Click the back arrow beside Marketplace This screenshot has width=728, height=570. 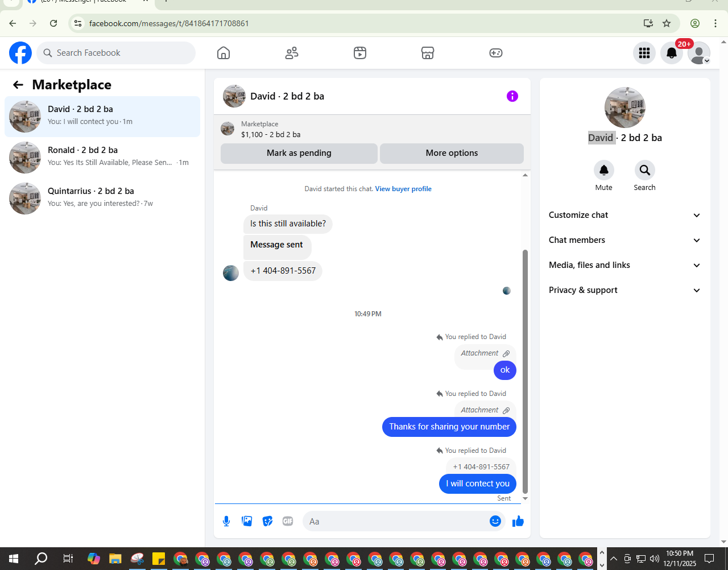coord(18,85)
